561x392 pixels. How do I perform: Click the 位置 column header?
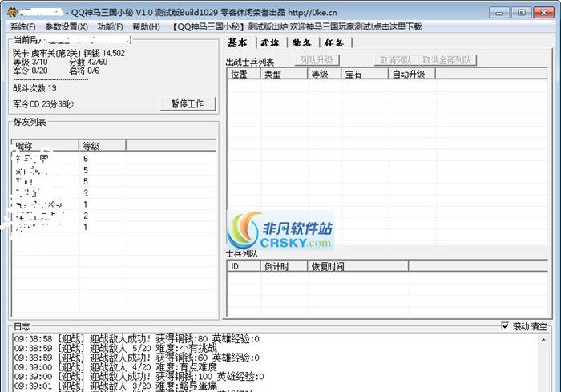tap(244, 74)
